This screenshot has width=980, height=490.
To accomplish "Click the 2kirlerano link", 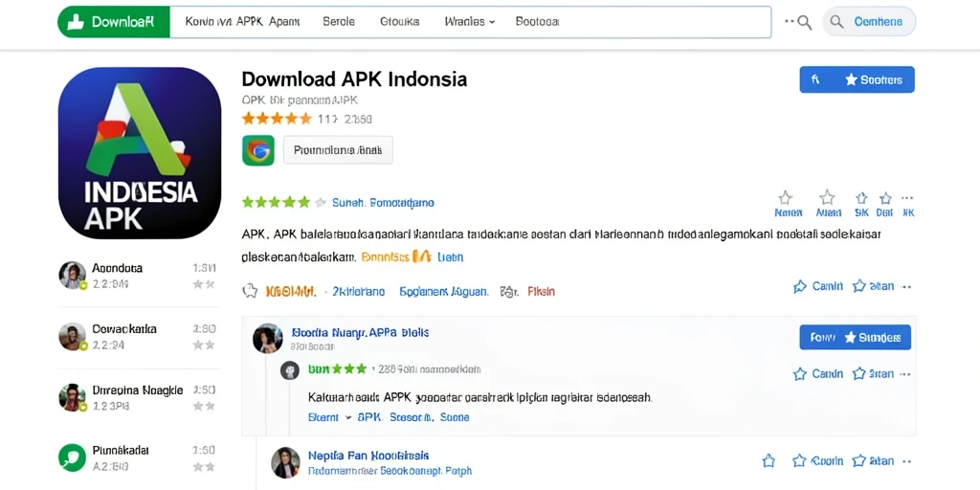I will click(359, 291).
